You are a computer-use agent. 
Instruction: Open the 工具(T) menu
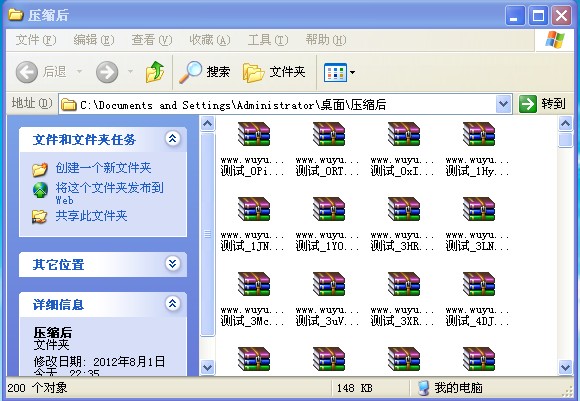click(268, 40)
